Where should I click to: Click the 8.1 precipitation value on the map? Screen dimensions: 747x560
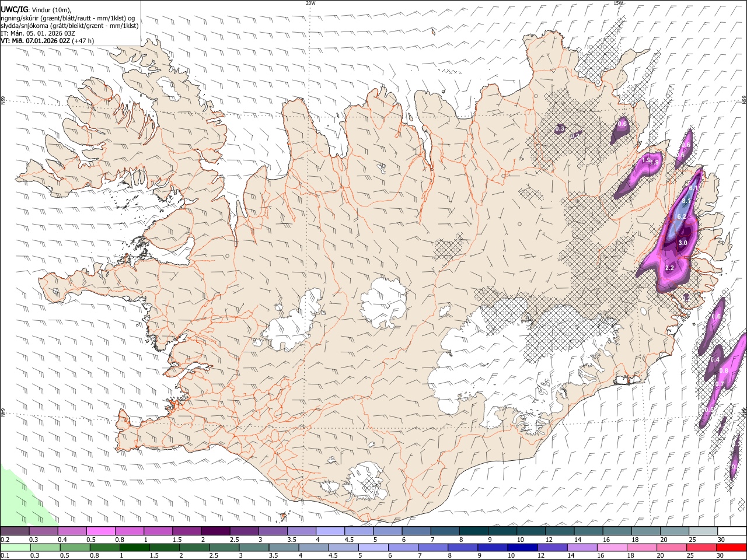(687, 201)
